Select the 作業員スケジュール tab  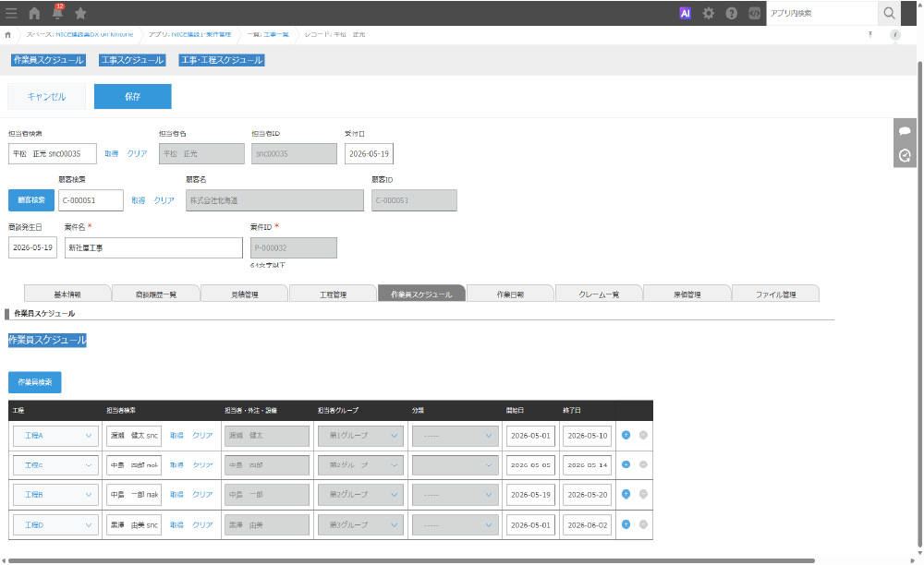click(421, 294)
